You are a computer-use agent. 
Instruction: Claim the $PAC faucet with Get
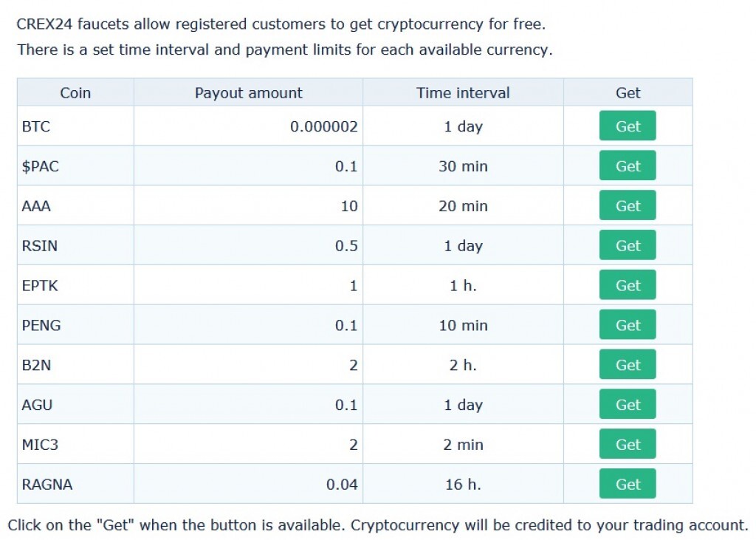click(x=627, y=166)
